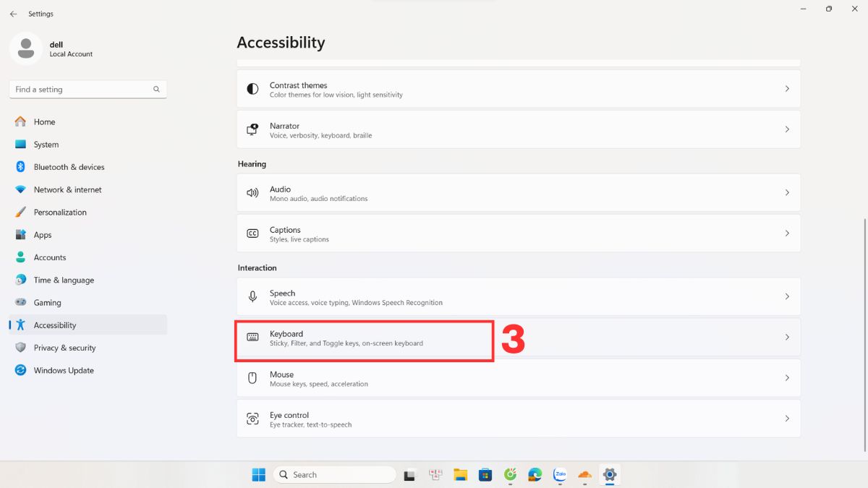Select the Captions CC icon

[252, 234]
